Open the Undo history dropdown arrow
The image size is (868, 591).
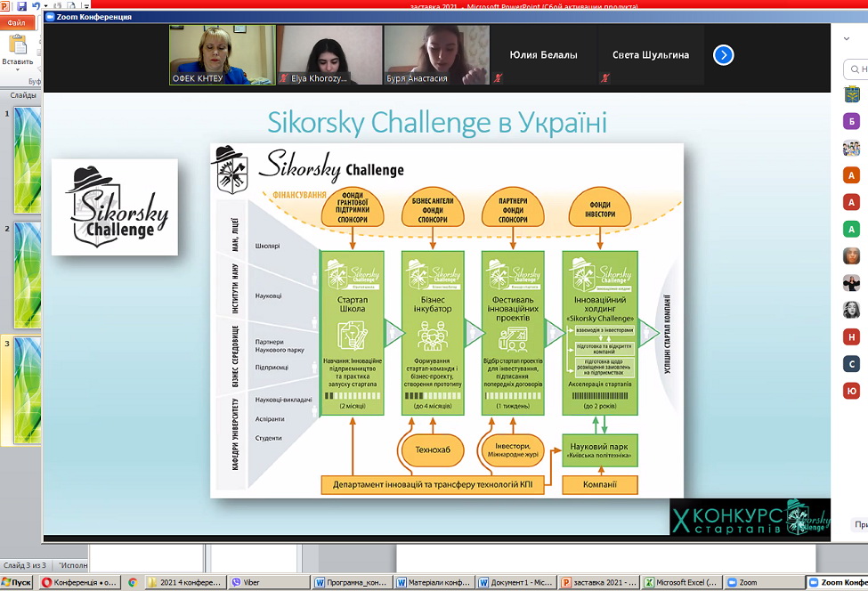coord(45,6)
